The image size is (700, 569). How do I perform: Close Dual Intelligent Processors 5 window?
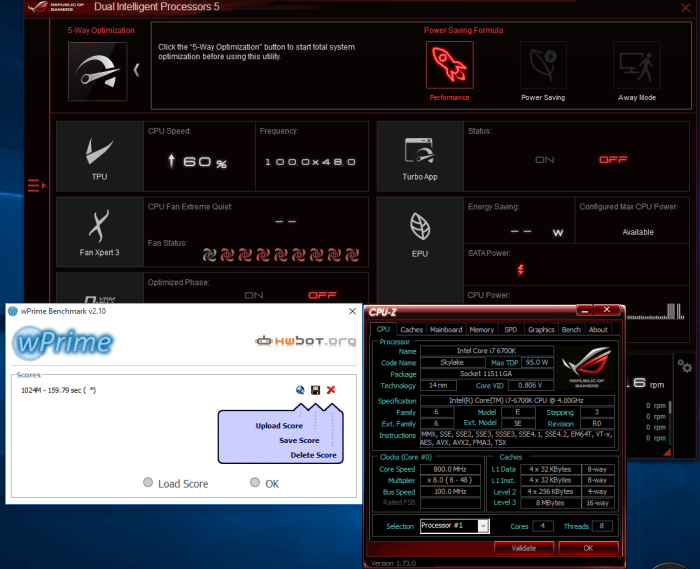coord(686,8)
